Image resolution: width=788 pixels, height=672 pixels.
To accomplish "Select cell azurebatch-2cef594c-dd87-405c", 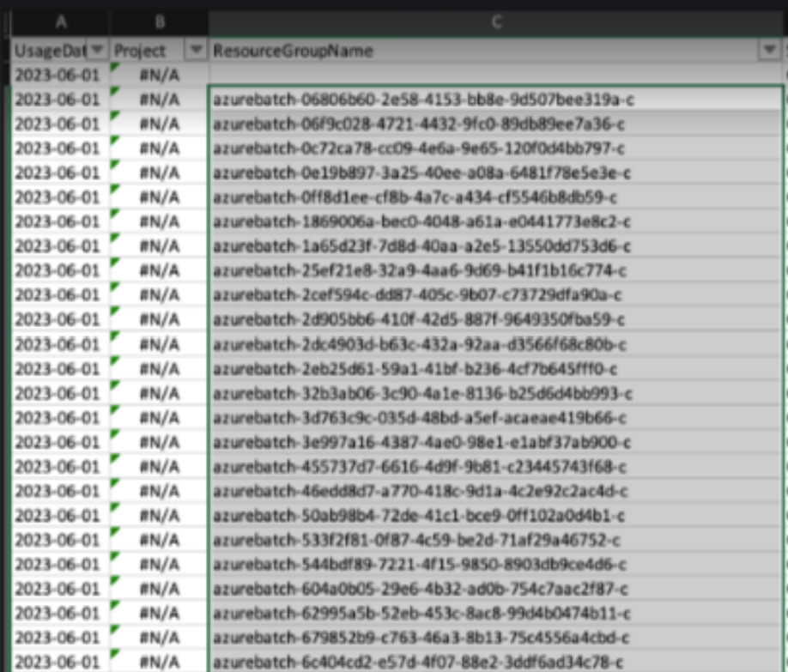I will [x=496, y=295].
